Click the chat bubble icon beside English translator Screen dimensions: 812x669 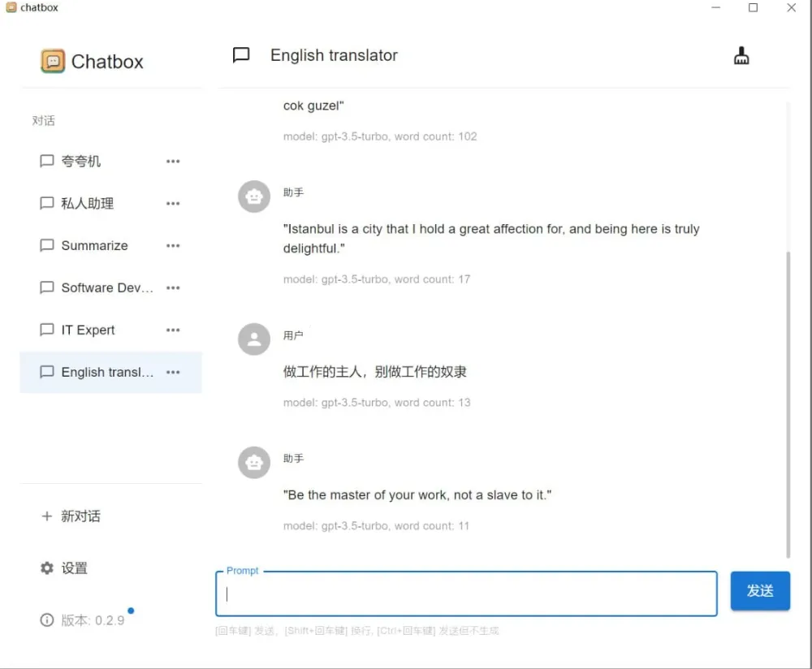(x=240, y=55)
